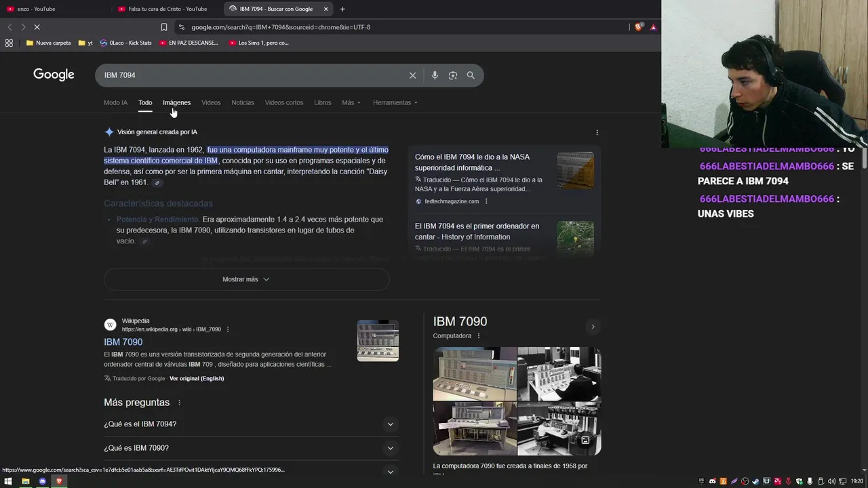Viewport: 868px width, 488px height.
Task: Start voice search with the microphone icon
Action: point(435,75)
